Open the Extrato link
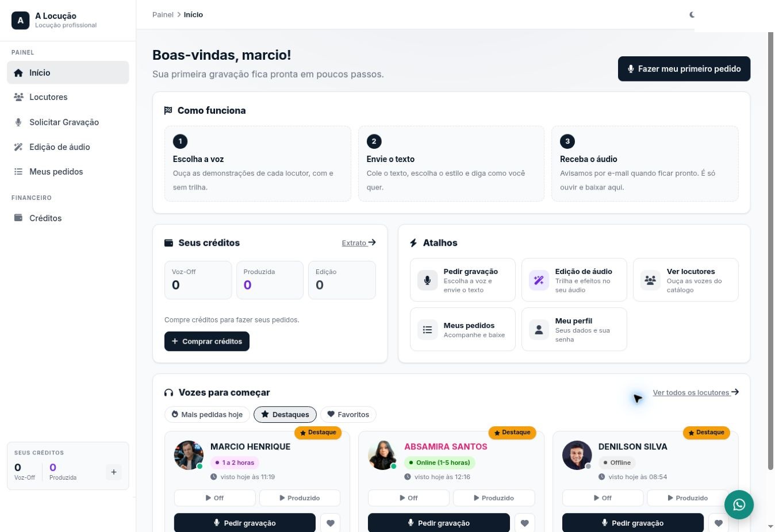775x532 pixels. click(x=359, y=242)
